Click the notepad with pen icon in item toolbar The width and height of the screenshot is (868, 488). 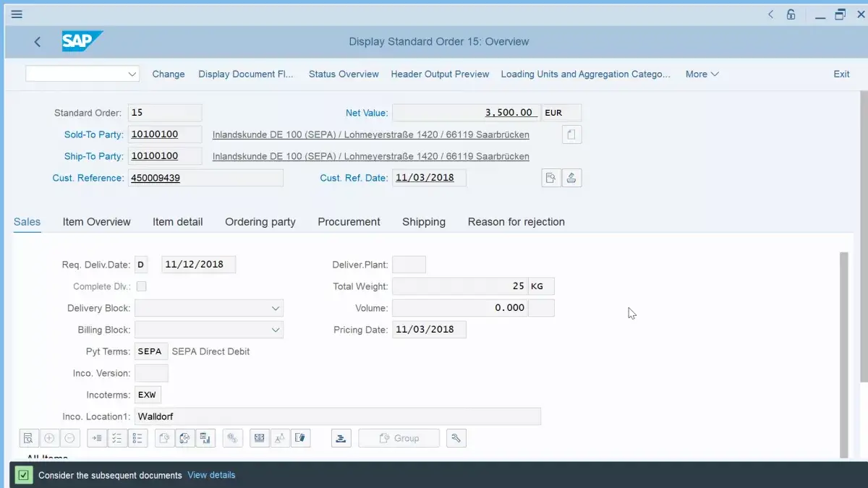click(301, 438)
